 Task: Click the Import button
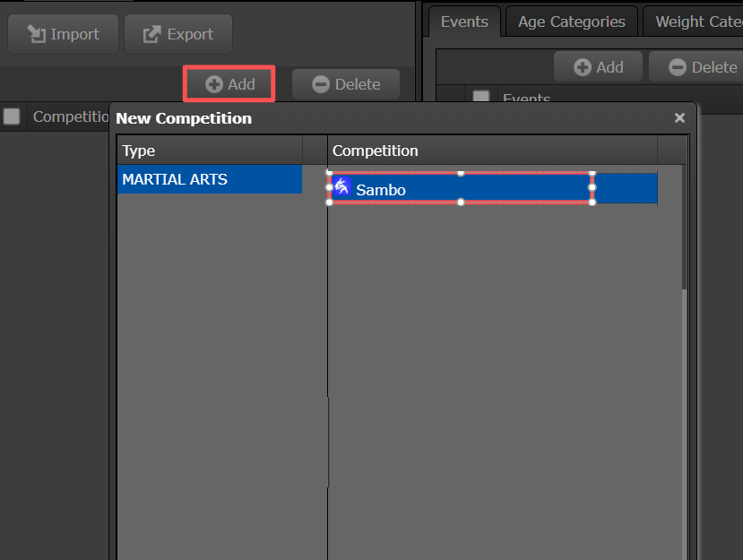tap(63, 34)
